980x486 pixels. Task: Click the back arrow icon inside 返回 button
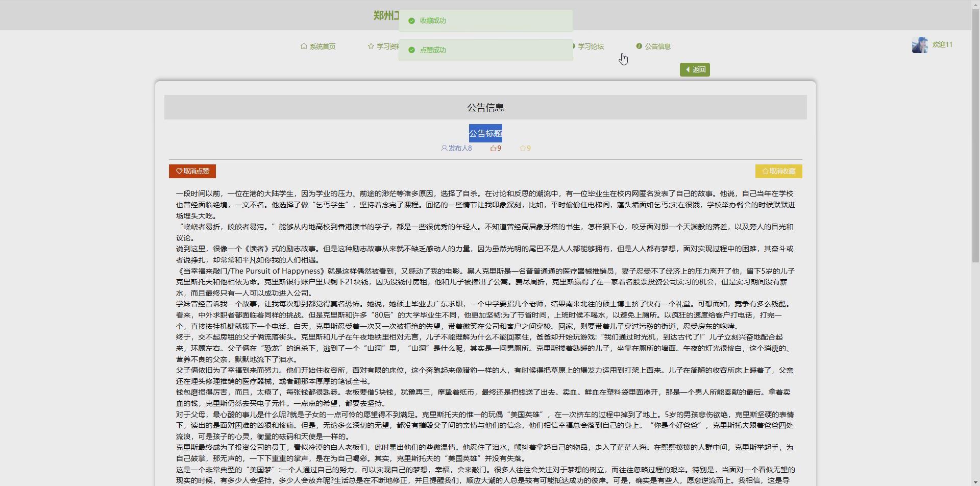[688, 69]
